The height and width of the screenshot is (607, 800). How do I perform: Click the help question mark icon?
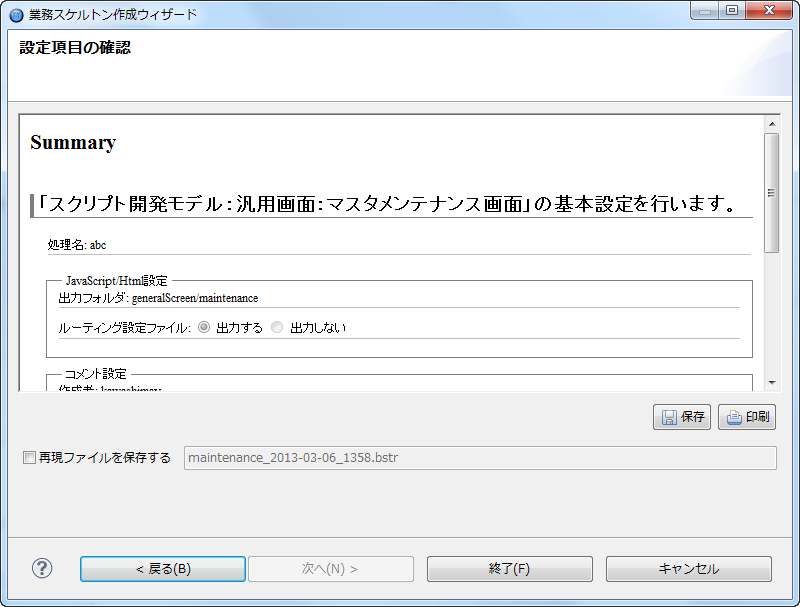[42, 568]
